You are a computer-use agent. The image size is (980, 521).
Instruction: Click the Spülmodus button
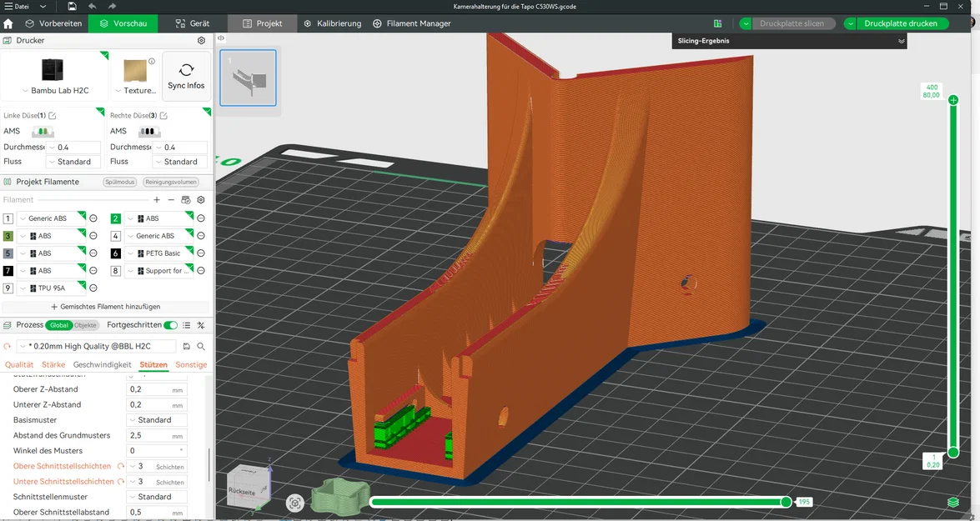(x=120, y=183)
